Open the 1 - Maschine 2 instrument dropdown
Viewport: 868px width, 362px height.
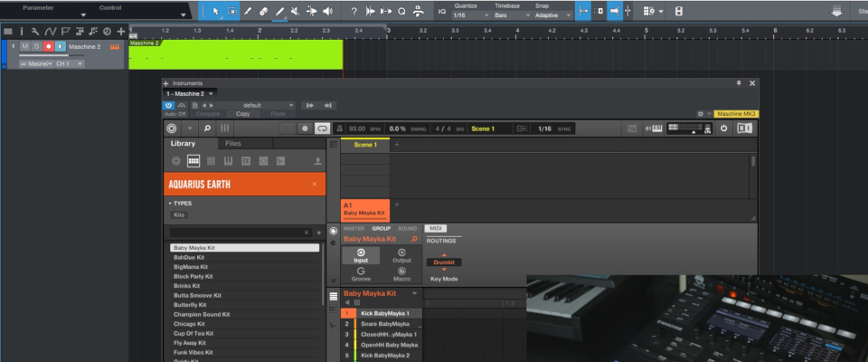tap(190, 94)
